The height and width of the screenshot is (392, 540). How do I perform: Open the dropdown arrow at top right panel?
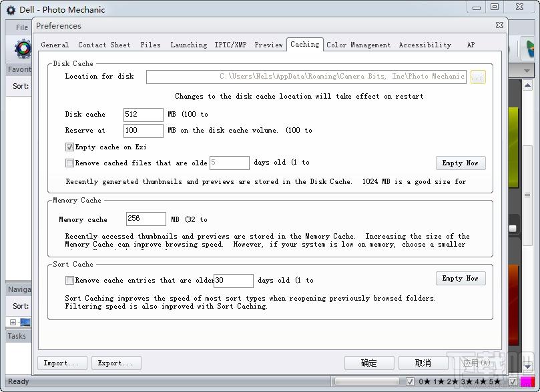(x=527, y=71)
